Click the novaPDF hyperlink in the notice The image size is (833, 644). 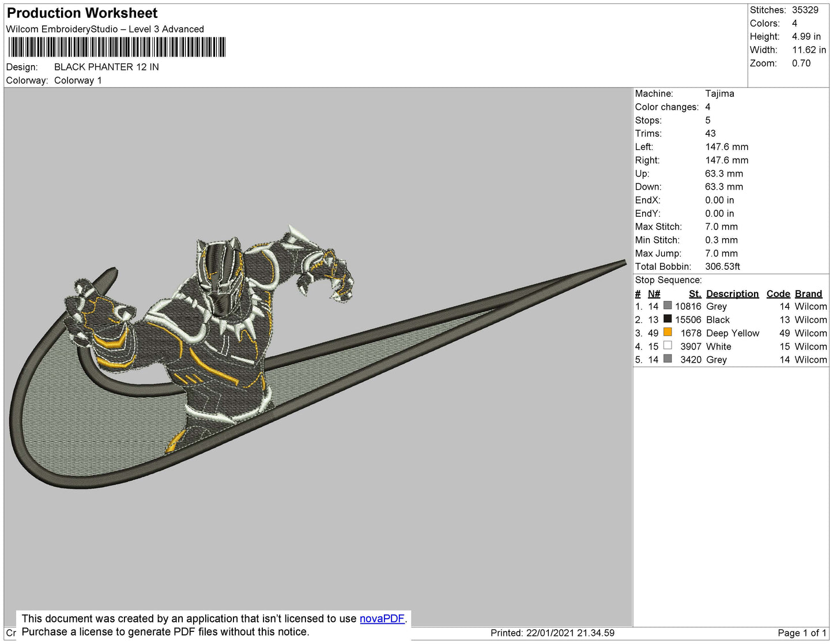click(x=382, y=619)
